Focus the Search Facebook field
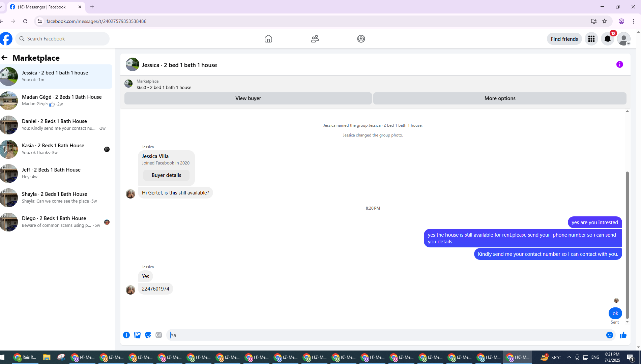 pyautogui.click(x=62, y=39)
